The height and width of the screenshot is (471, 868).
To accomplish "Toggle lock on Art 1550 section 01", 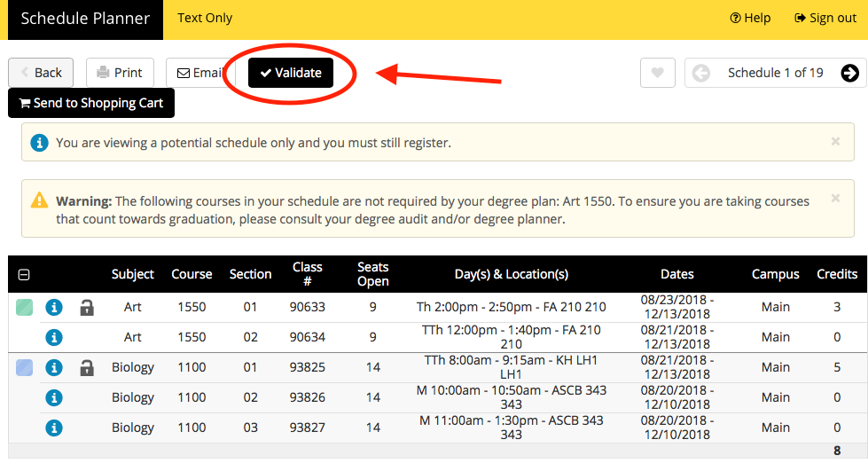I will 87,307.
